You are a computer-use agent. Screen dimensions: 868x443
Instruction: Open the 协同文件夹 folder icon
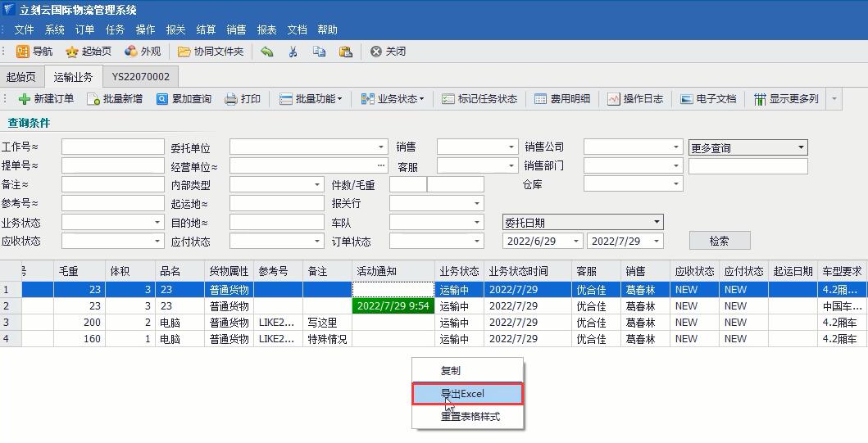(x=184, y=52)
